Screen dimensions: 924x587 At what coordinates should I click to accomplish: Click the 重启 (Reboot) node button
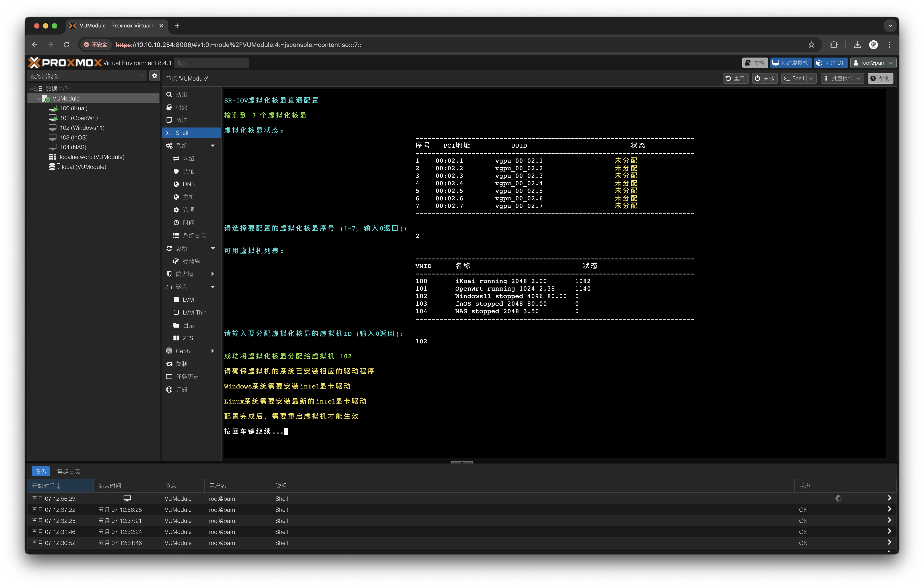pos(735,78)
